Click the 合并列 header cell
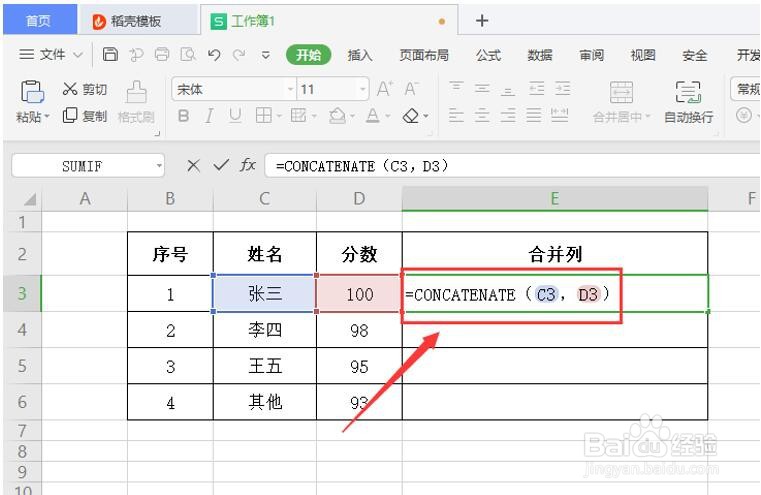 555,254
